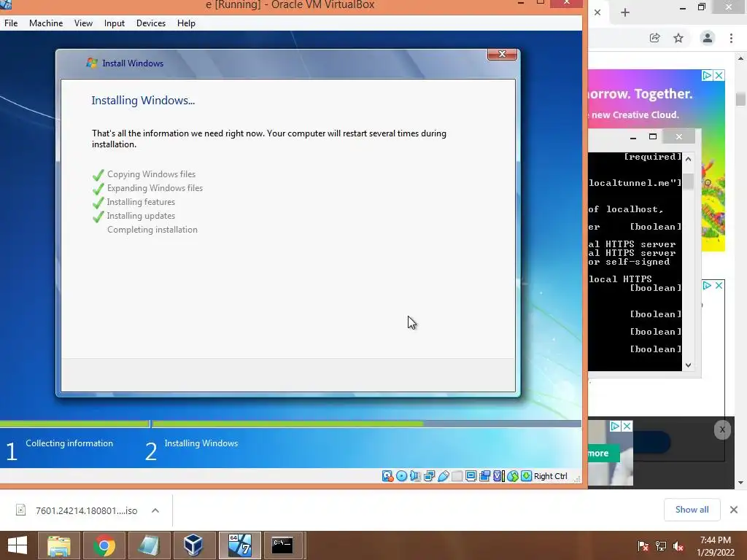Select the running Windows 7 VM taskbar icon

[239, 545]
